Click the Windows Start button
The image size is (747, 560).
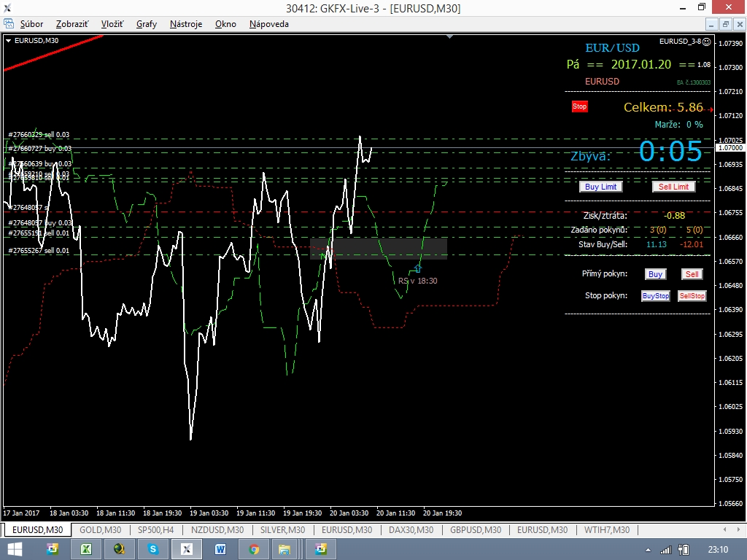click(x=15, y=549)
